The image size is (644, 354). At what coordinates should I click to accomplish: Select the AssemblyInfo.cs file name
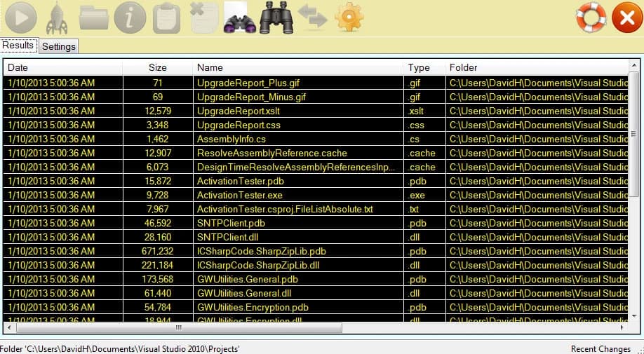pyautogui.click(x=232, y=139)
